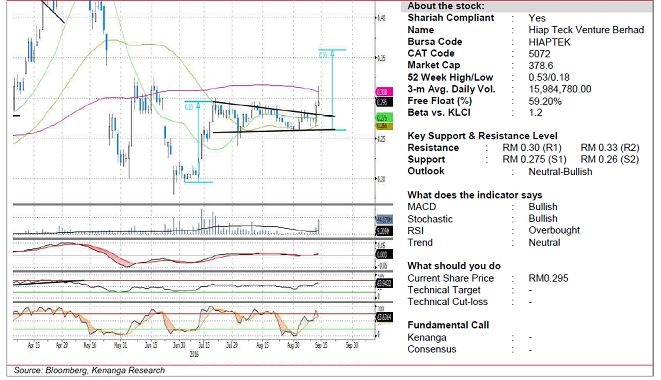Image resolution: width=661 pixels, height=380 pixels.
Task: Select Current Share Price 'RM0.295'
Action: tap(548, 278)
